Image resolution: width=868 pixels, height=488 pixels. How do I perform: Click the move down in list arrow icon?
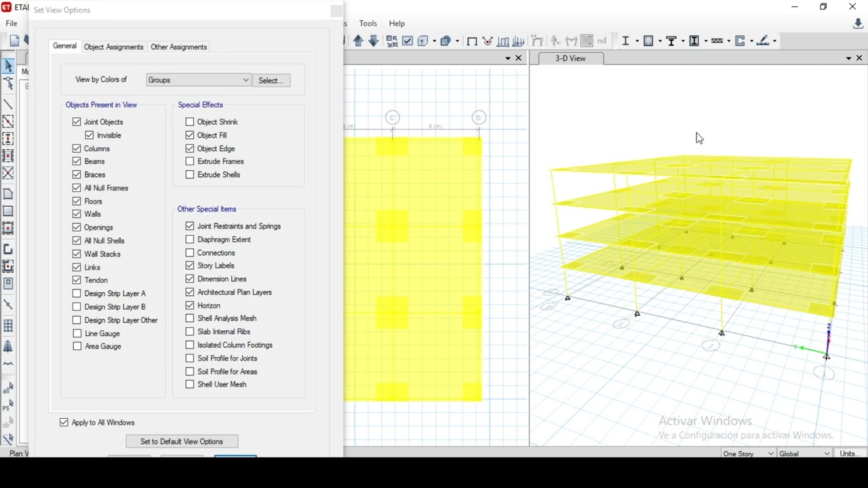click(x=374, y=41)
